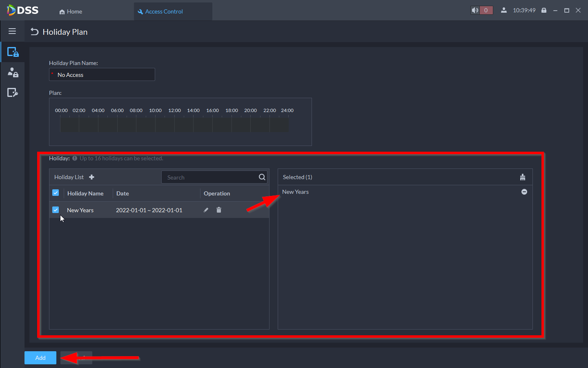Select the Access Control tab
This screenshot has height=368, width=588.
[x=164, y=11]
